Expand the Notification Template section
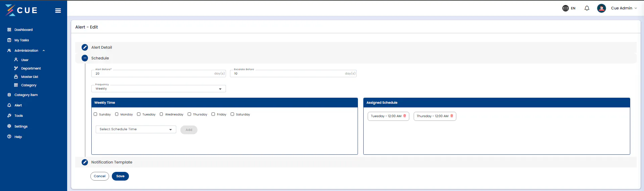This screenshot has height=191, width=644. 356,162
